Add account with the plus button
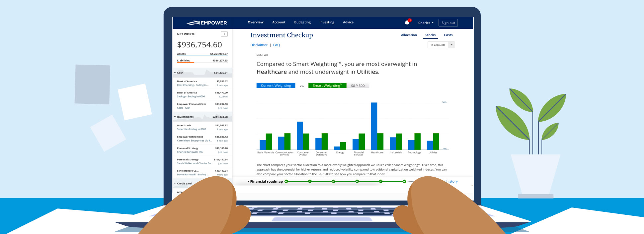 click(224, 34)
